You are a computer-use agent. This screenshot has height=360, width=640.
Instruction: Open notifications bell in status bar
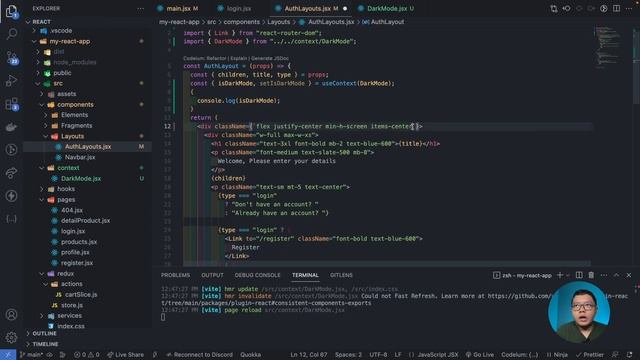point(629,355)
